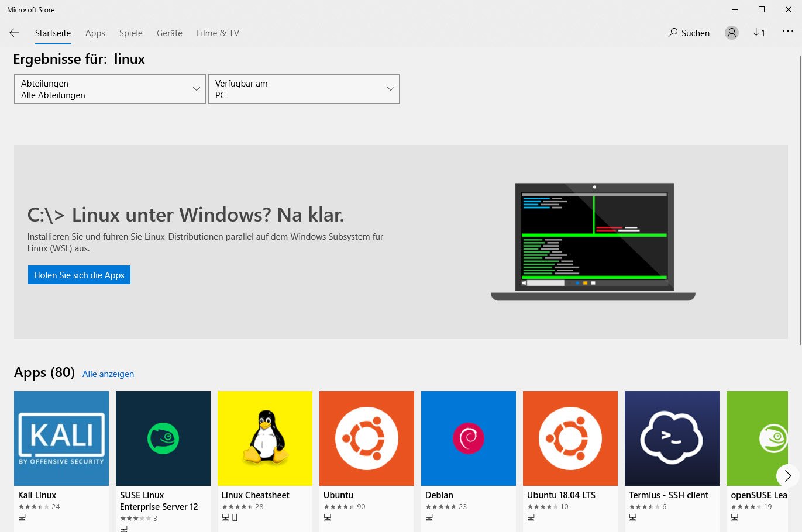The image size is (802, 532).
Task: Open the user account profile icon
Action: [732, 33]
